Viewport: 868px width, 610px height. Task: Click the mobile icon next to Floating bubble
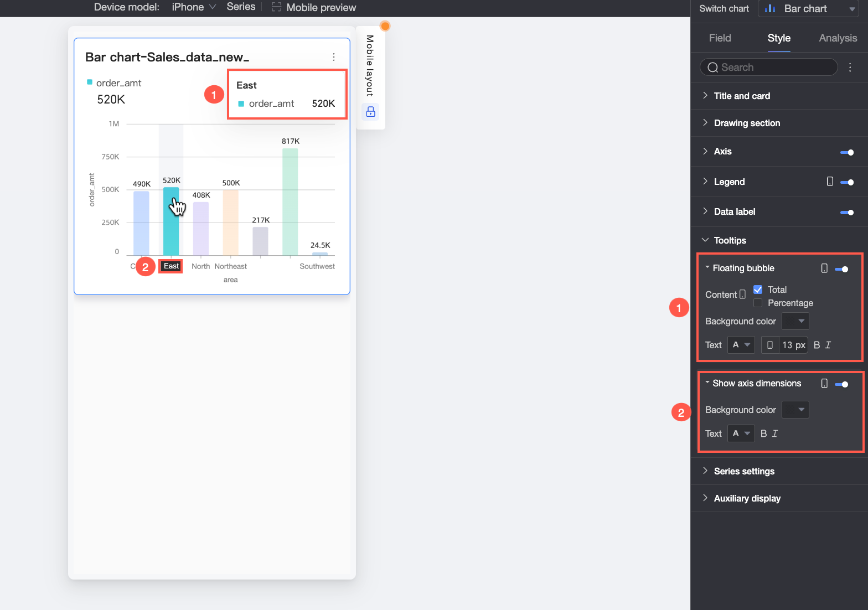824,268
